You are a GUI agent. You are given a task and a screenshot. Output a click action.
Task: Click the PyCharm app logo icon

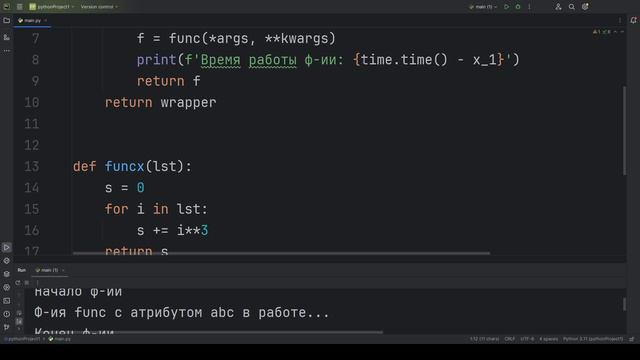pyautogui.click(x=7, y=7)
